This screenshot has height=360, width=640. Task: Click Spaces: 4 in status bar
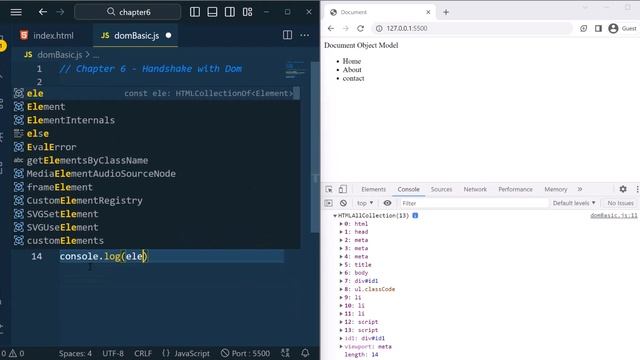click(75, 353)
